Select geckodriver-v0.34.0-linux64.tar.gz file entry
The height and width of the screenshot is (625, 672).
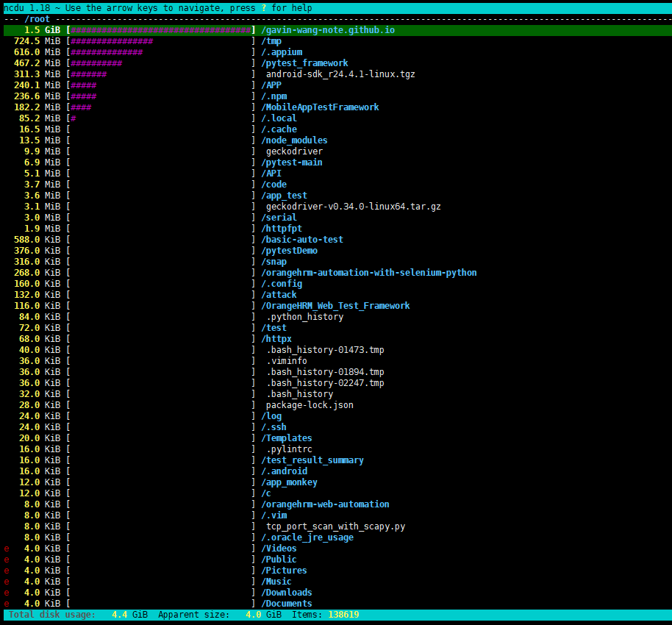(353, 207)
